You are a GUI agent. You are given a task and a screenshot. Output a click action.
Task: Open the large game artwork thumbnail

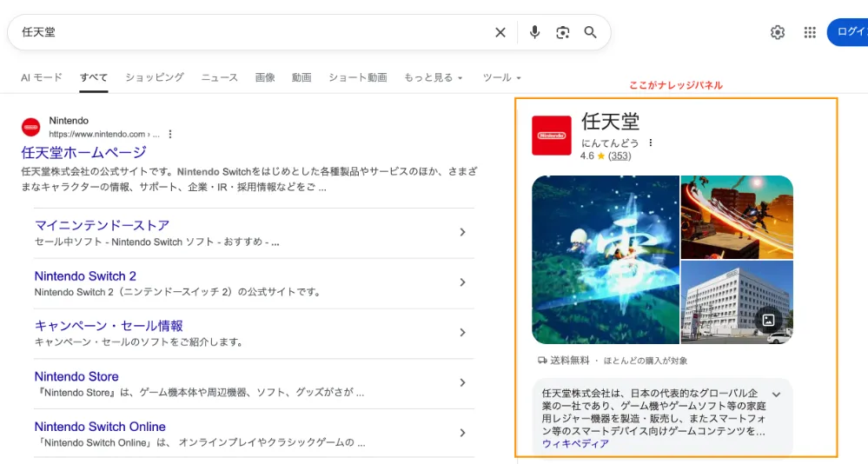[606, 260]
